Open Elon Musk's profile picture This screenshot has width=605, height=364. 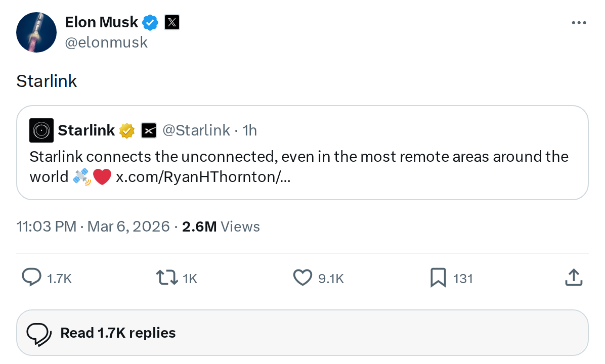[x=36, y=32]
